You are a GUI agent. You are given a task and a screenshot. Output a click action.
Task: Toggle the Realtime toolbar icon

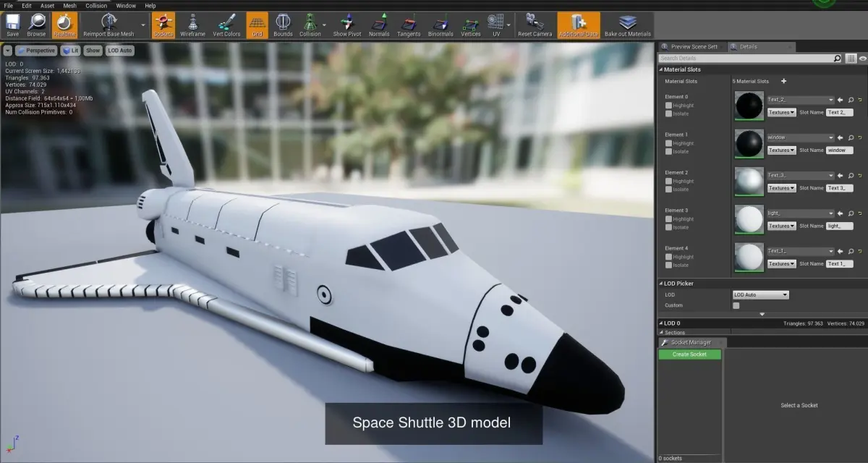(63, 25)
